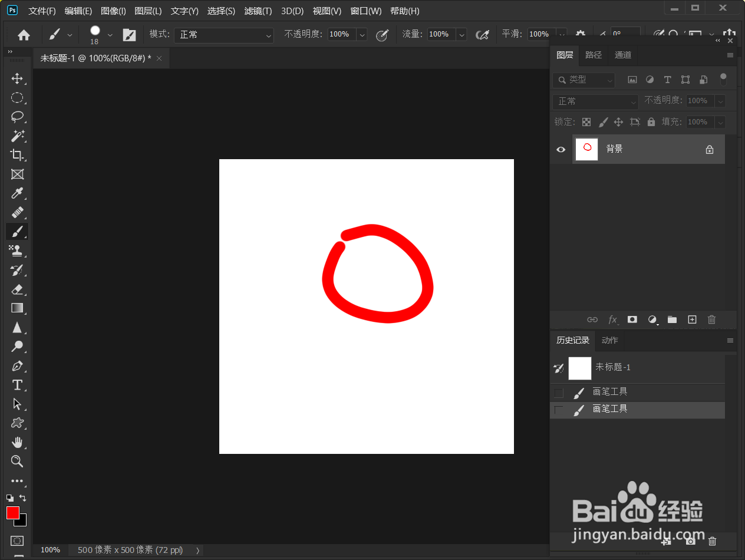
Task: Switch to the 通道 tab
Action: (623, 55)
